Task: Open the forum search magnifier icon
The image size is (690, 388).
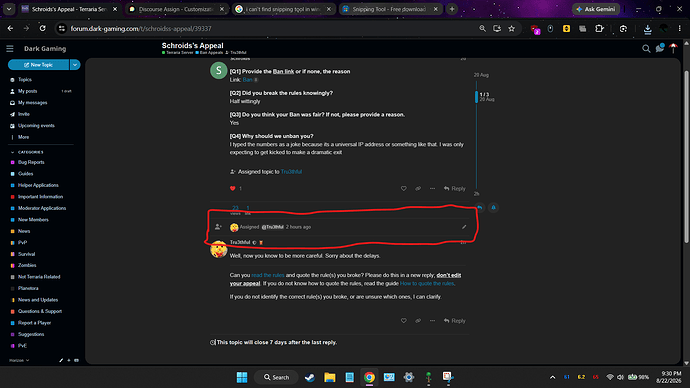Action: pos(646,49)
